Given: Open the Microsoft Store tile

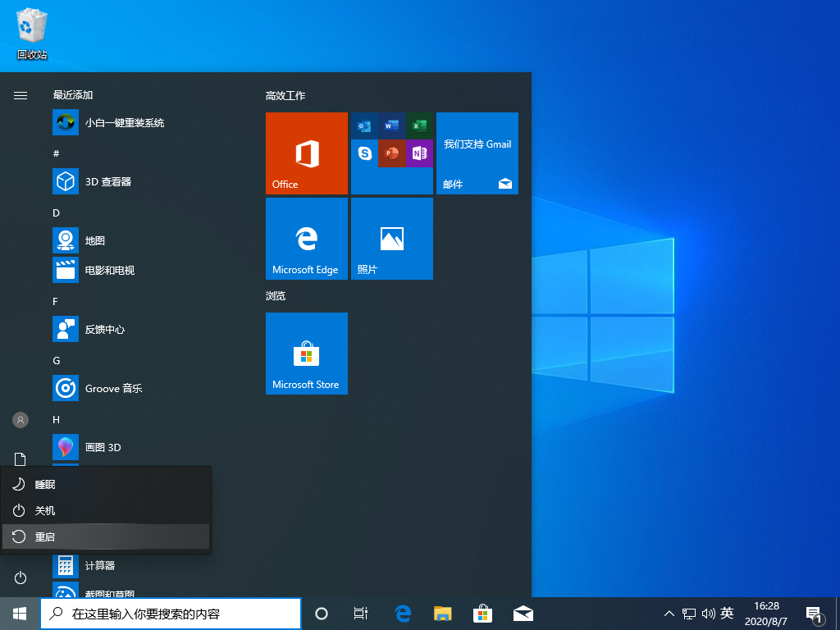Looking at the screenshot, I should pyautogui.click(x=306, y=354).
